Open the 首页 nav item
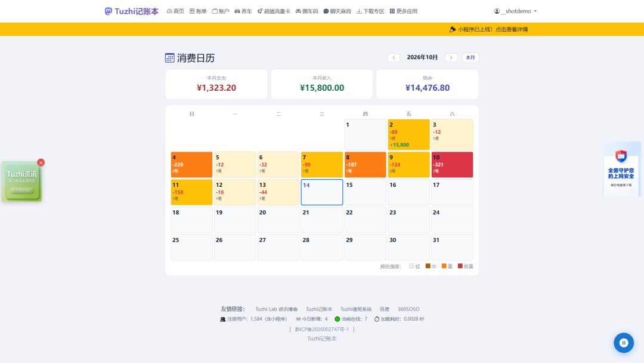The width and height of the screenshot is (644, 363). pyautogui.click(x=175, y=11)
